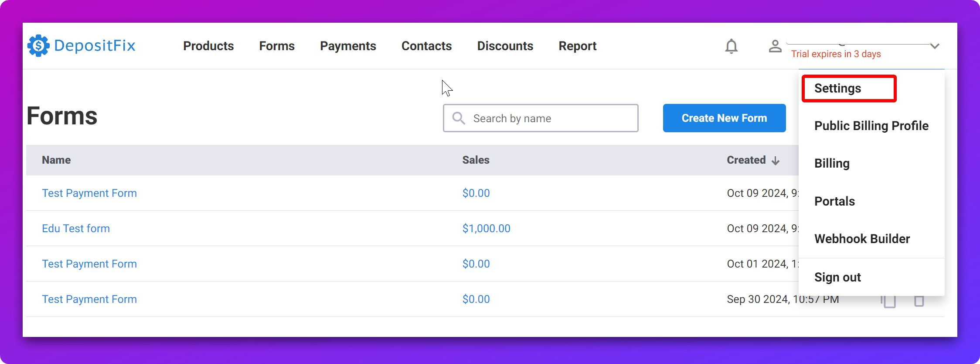The image size is (980, 364).
Task: Open Contacts navigation item
Action: (426, 46)
